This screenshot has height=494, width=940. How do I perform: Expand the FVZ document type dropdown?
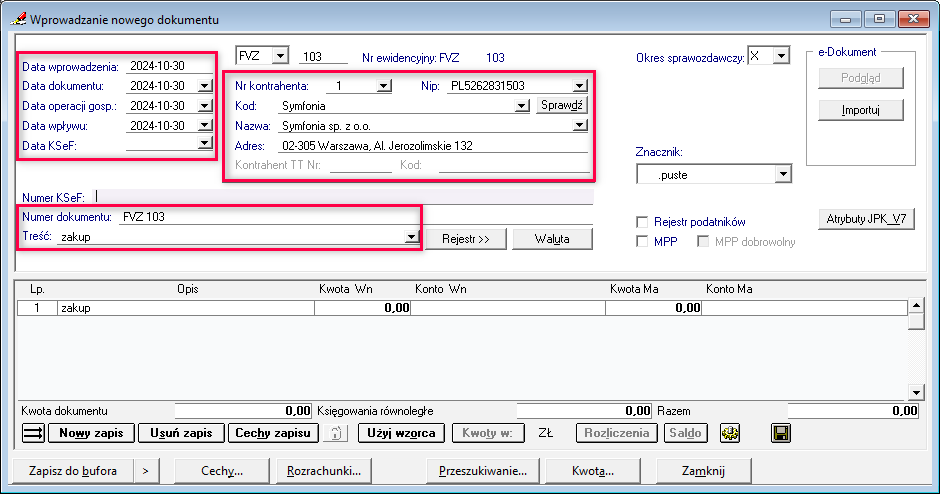click(x=279, y=56)
